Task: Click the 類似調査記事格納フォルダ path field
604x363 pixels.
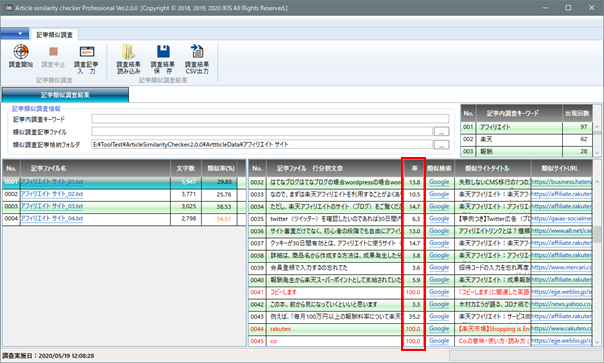Action: (262, 145)
